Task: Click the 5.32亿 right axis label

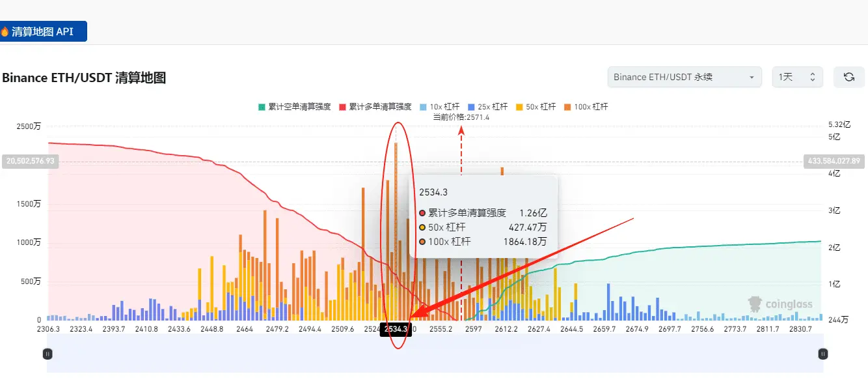Action: [839, 124]
